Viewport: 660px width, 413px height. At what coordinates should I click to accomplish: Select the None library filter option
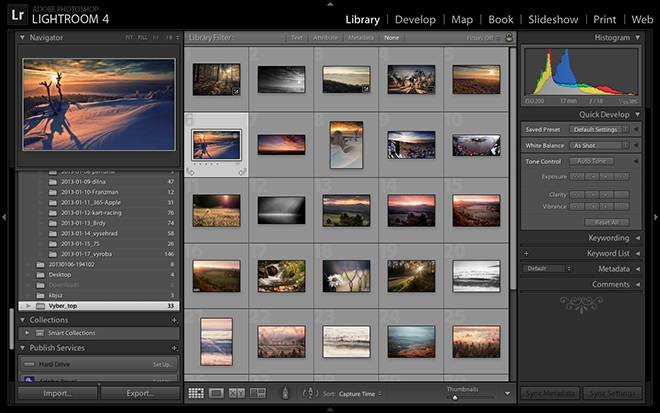coord(391,37)
